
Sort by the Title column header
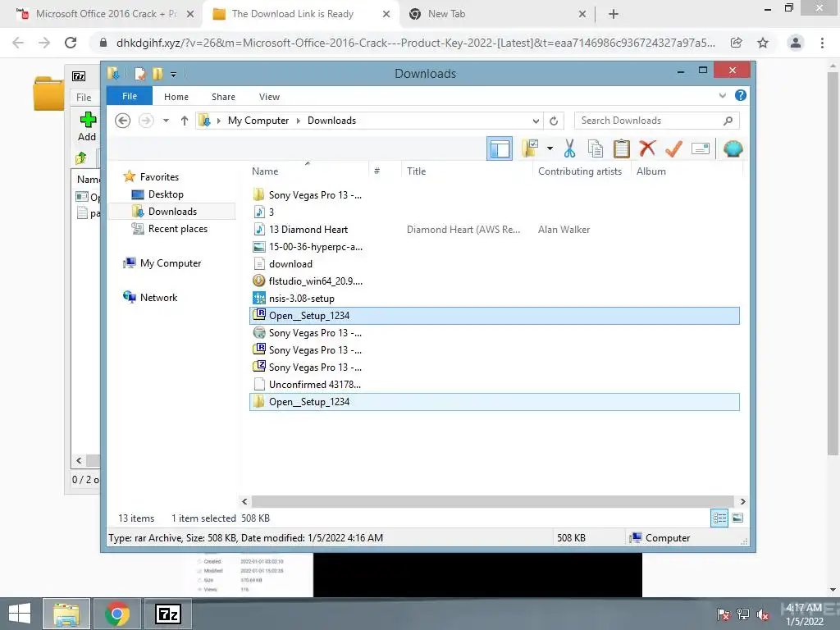click(416, 171)
